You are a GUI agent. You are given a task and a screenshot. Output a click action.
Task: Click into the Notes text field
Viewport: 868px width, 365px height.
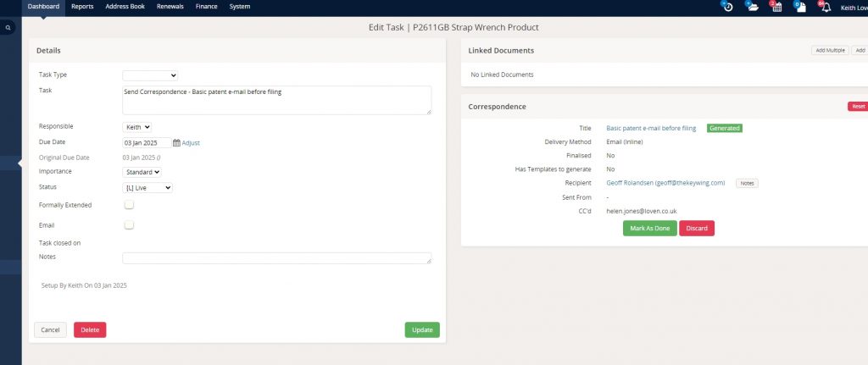tap(276, 258)
